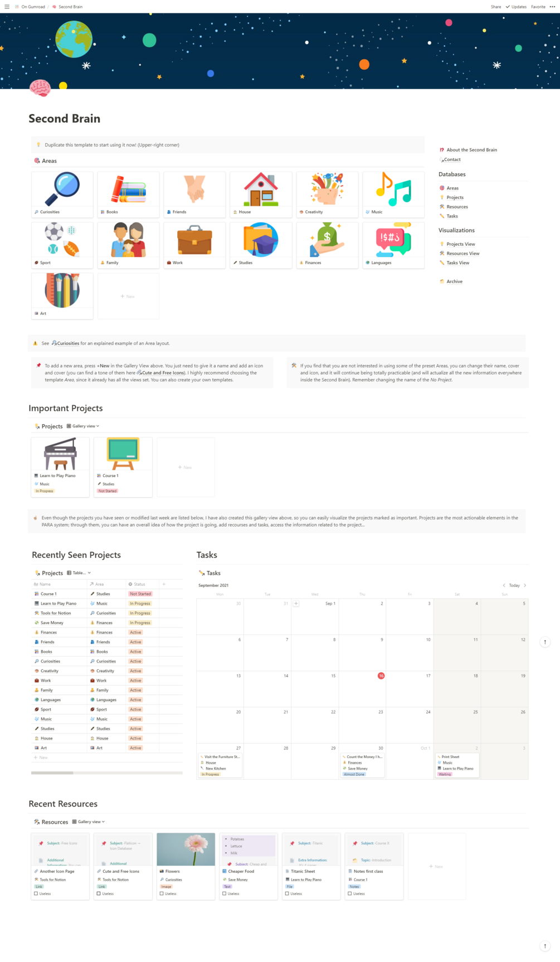The height and width of the screenshot is (962, 560).
Task: Click the scroll-to-top arrow beside the calendar
Action: 545,642
